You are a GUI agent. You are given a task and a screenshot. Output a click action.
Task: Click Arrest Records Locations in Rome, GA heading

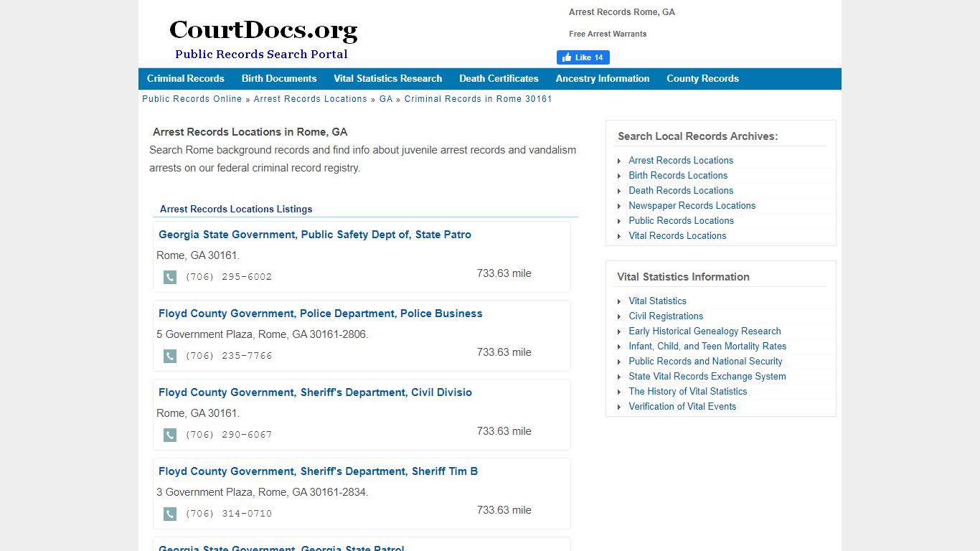click(250, 132)
